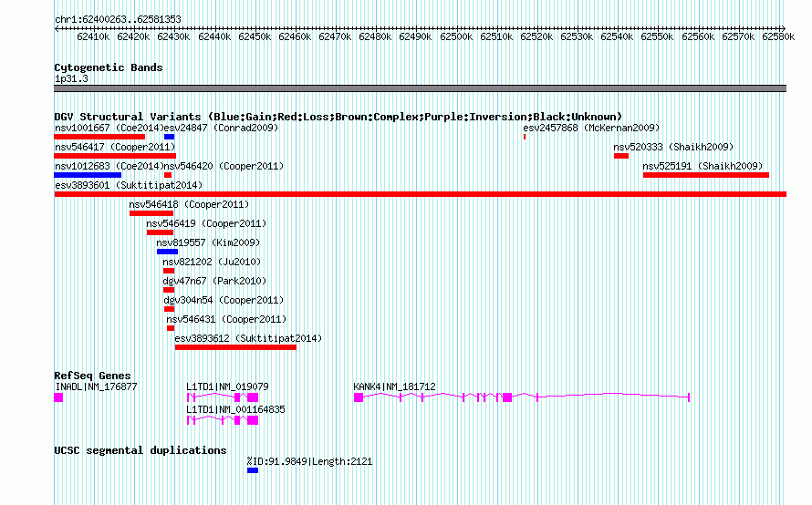This screenshot has height=505, width=812.
Task: Click the 1p31.3 cytogenetic band label
Action: pyautogui.click(x=71, y=79)
